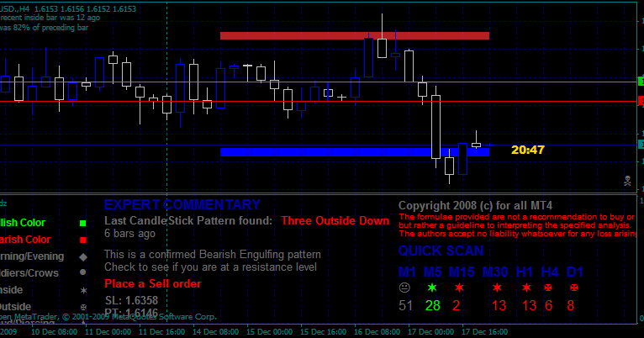Screen dimensions: 644x338
Task: Click the red number 2 under M15
Action: 456,305
